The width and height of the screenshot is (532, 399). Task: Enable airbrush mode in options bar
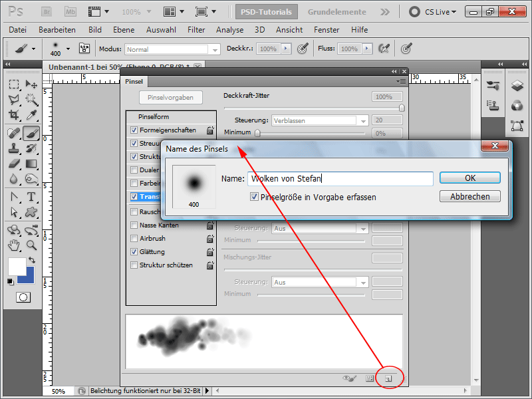tap(384, 49)
